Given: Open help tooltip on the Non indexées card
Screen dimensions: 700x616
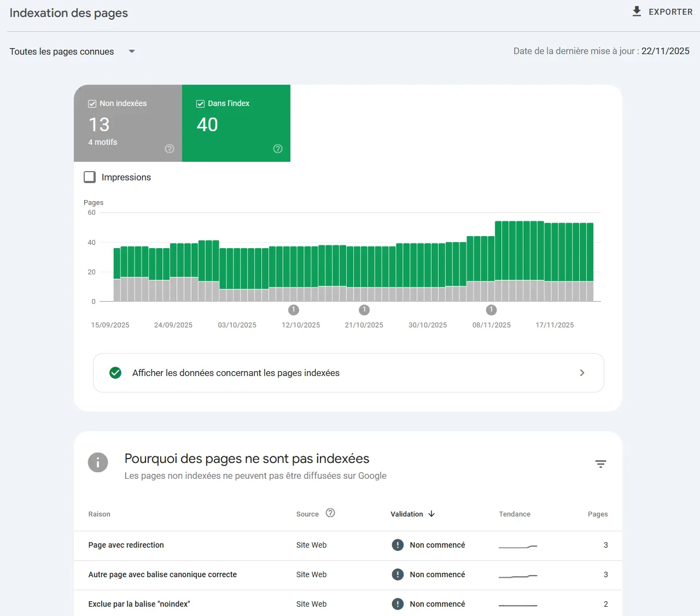Looking at the screenshot, I should (170, 149).
